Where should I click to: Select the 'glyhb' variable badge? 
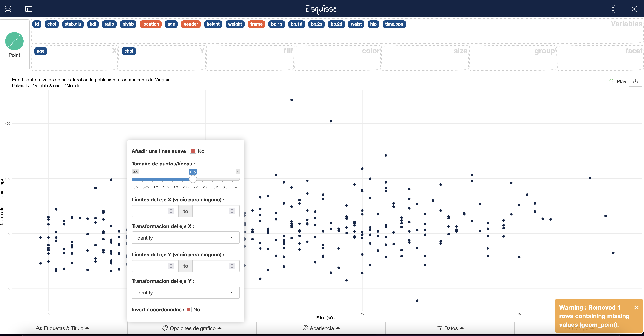tap(128, 24)
